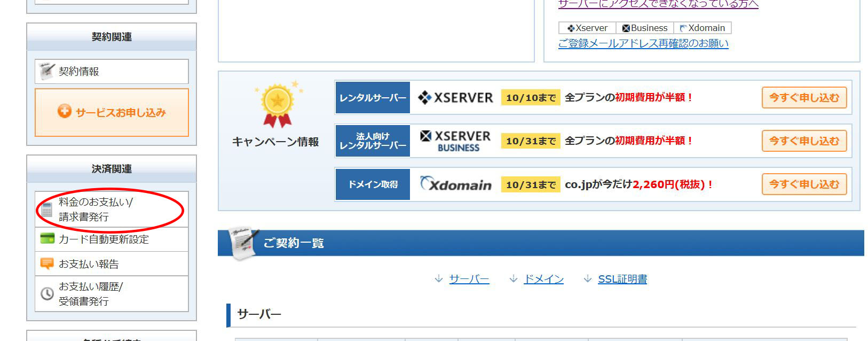Click 10/31まで badge in XSERVER BUSINESS row

[x=531, y=141]
